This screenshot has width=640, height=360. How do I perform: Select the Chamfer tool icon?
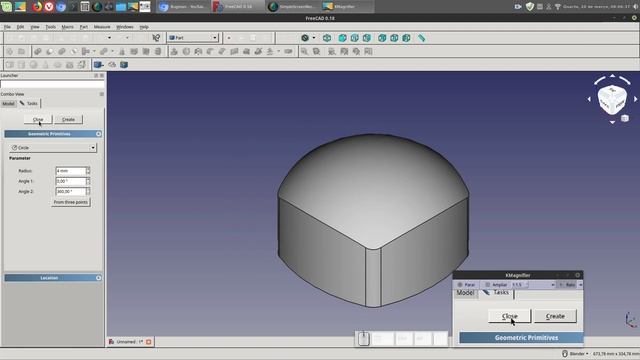(222, 51)
